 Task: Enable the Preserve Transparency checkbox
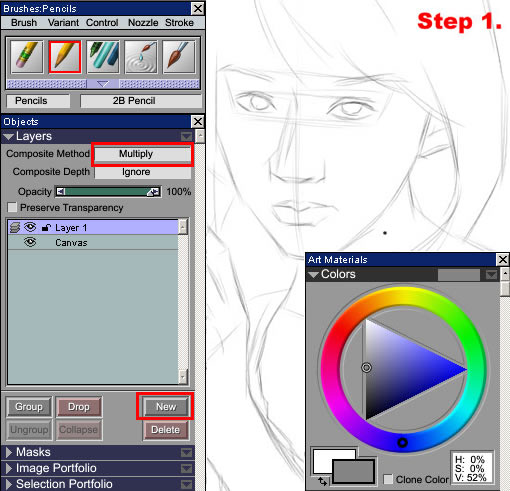(12, 207)
